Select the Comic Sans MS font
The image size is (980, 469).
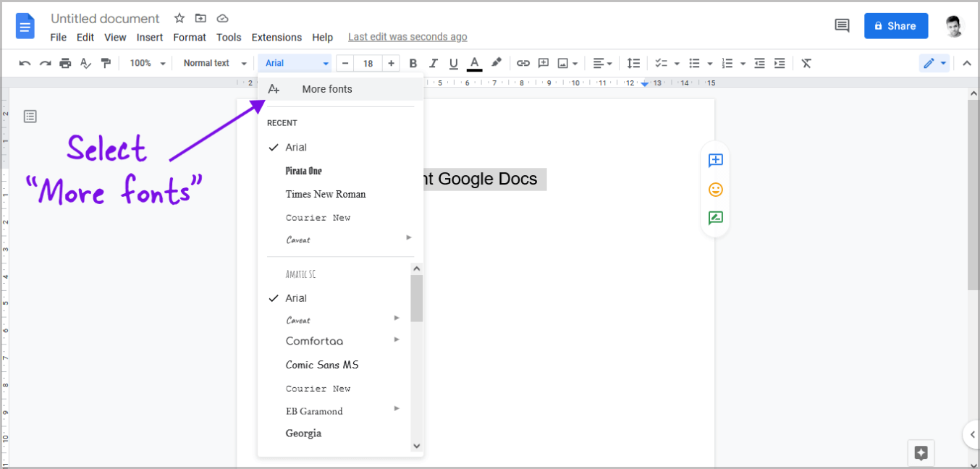[x=322, y=365]
